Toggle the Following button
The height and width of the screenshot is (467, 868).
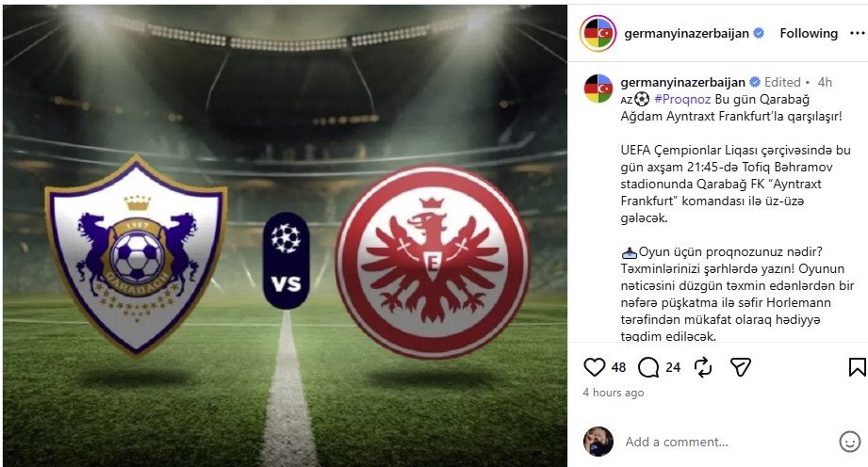[809, 33]
